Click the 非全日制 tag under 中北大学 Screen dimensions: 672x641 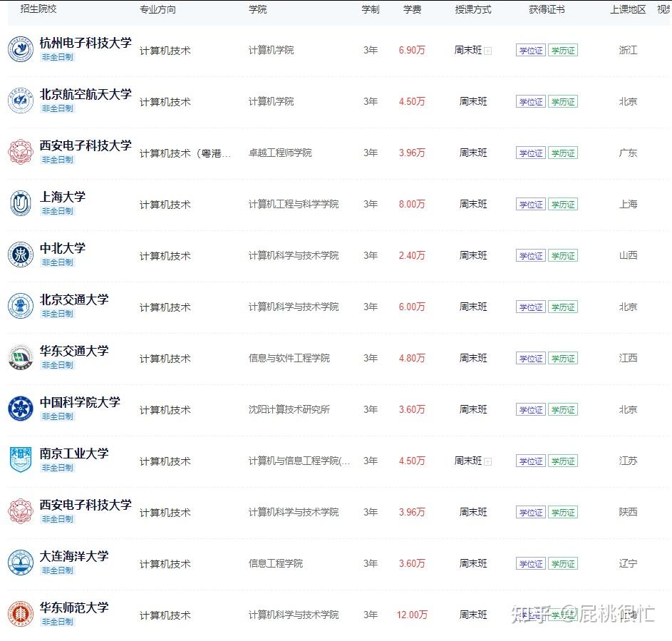coord(58,262)
